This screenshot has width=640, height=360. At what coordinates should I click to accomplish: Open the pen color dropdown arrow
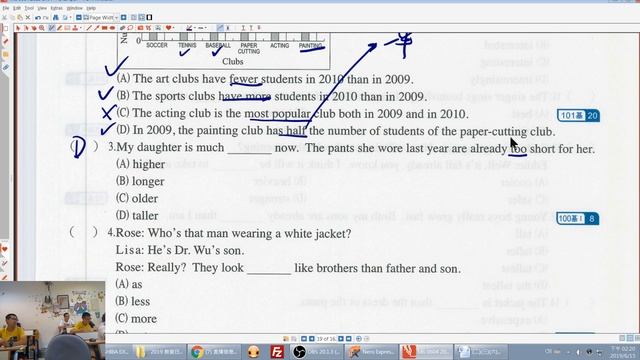tap(195, 28)
